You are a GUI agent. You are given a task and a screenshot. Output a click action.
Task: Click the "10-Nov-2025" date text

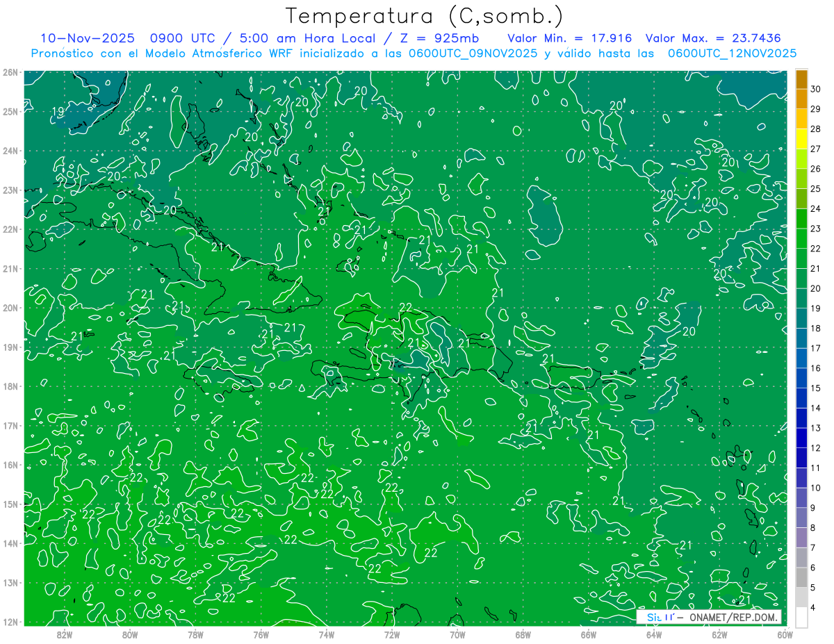click(86, 38)
